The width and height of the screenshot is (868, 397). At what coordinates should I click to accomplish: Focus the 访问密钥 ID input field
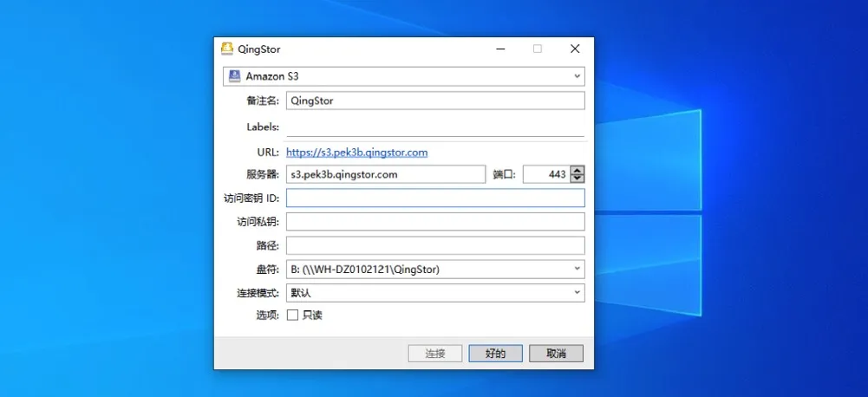435,198
